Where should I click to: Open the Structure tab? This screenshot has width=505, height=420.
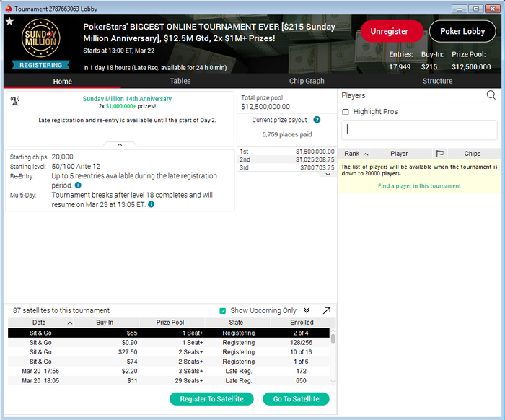click(x=437, y=81)
